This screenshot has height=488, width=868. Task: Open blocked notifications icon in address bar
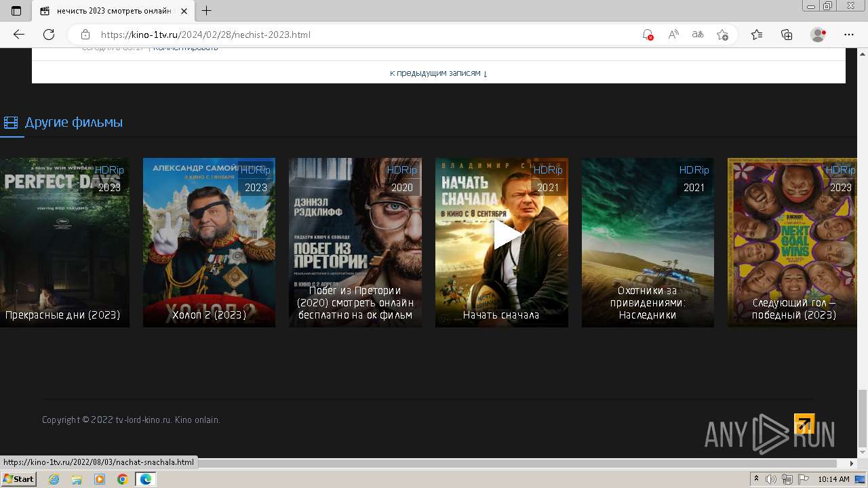[648, 35]
